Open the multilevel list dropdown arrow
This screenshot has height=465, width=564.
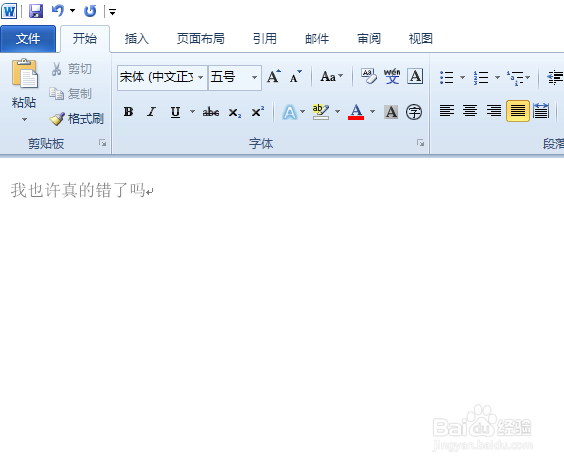[x=528, y=77]
